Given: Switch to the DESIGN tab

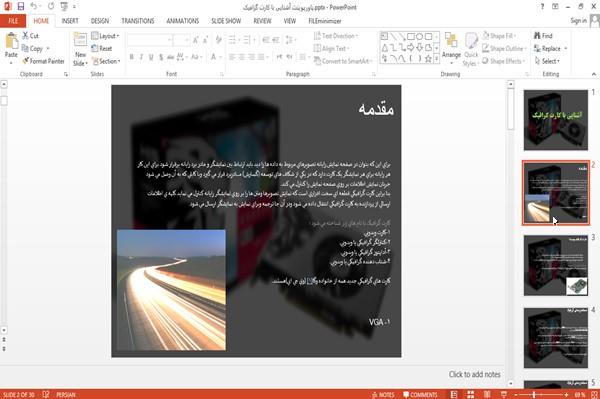Looking at the screenshot, I should (99, 21).
